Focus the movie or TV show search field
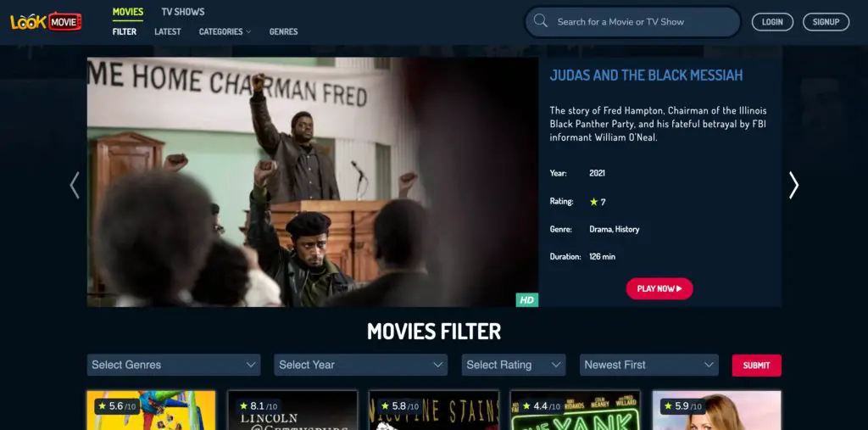Screen dimensions: 868x430 point(632,21)
